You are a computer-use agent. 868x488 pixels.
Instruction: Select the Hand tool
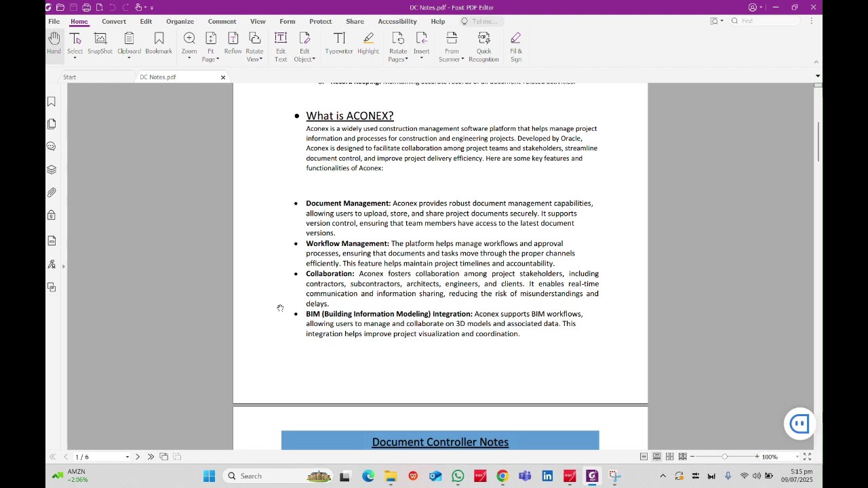pos(54,43)
